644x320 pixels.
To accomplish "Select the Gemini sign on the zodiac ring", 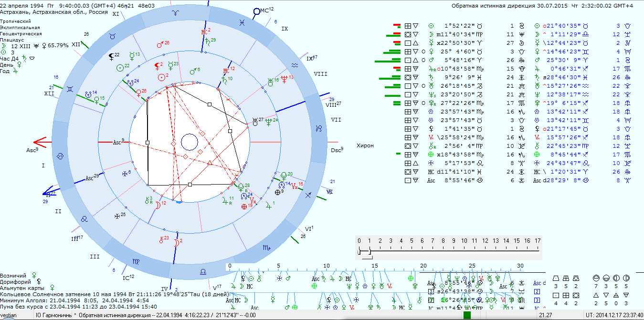I will coord(70,89).
